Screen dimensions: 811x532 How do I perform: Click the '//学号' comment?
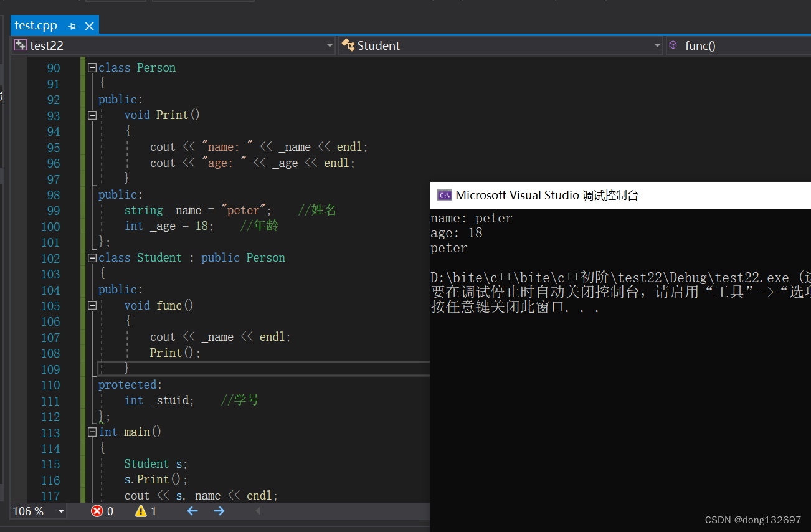pos(240,401)
